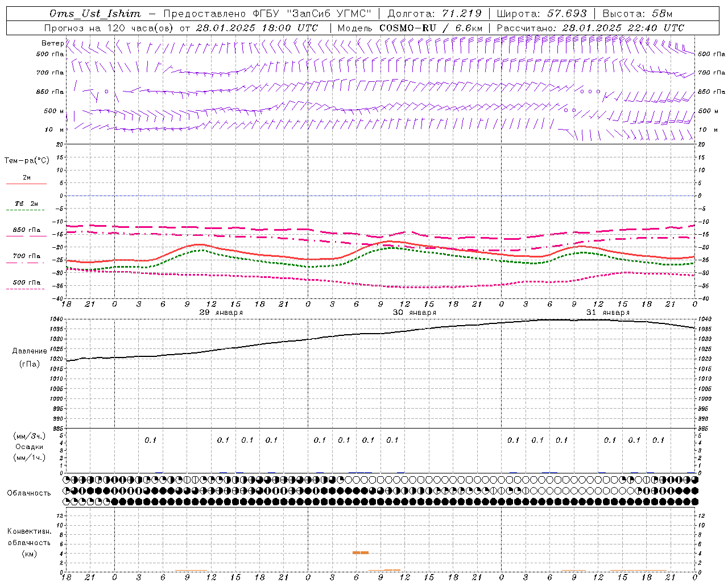
Task: Click the Модель COSMO-RU / 6.6км label
Action: pyautogui.click(x=410, y=28)
